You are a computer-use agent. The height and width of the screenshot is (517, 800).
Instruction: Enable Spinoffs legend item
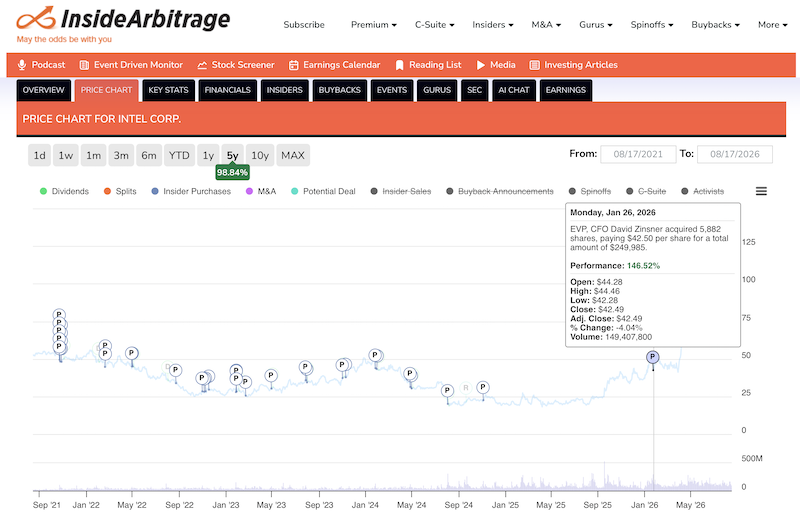[x=590, y=191]
